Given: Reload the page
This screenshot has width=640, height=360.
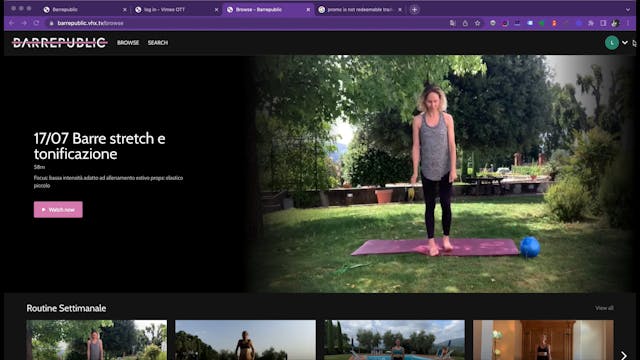Looking at the screenshot, I should tap(36, 23).
